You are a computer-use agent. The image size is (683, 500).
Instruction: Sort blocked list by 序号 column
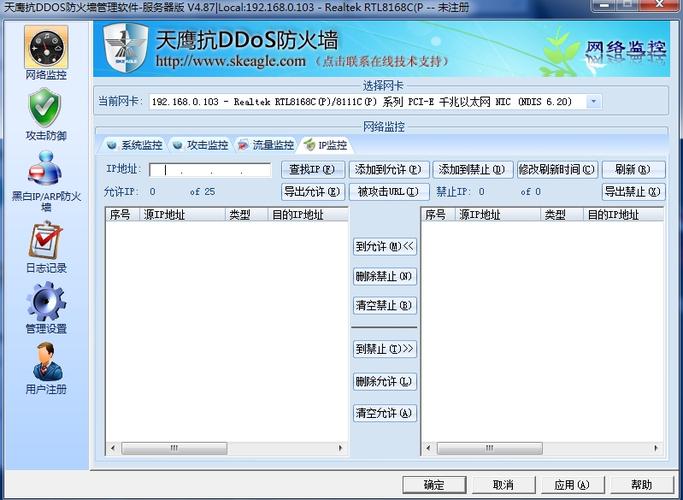[438, 214]
